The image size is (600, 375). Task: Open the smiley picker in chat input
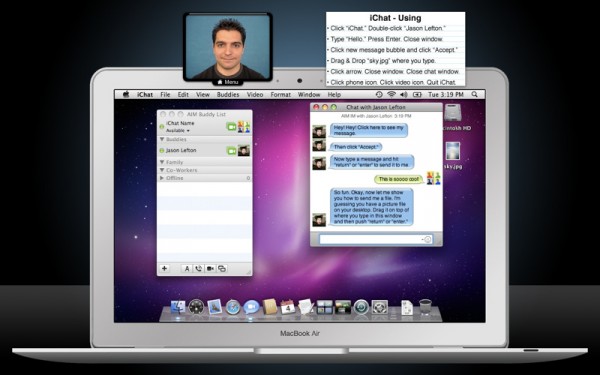click(427, 240)
